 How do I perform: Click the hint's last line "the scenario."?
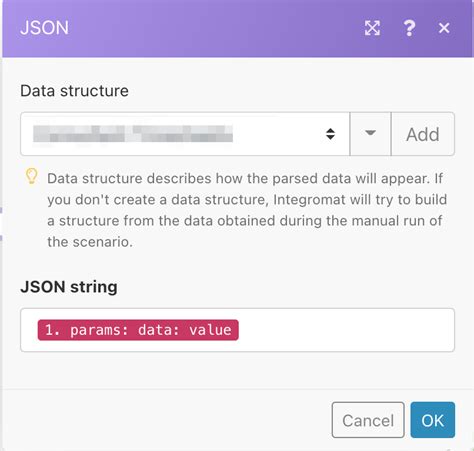coord(90,242)
